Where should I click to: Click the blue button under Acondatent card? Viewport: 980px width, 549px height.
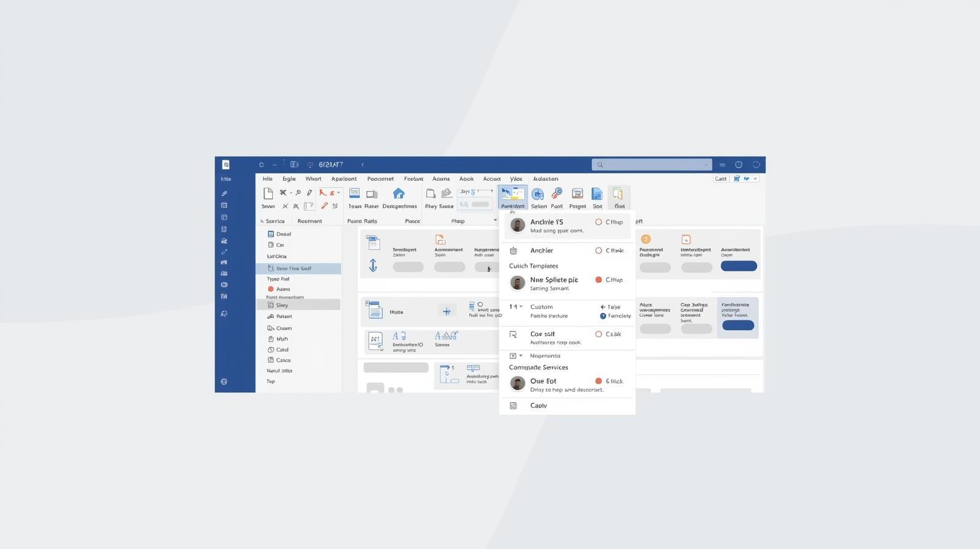pyautogui.click(x=739, y=266)
